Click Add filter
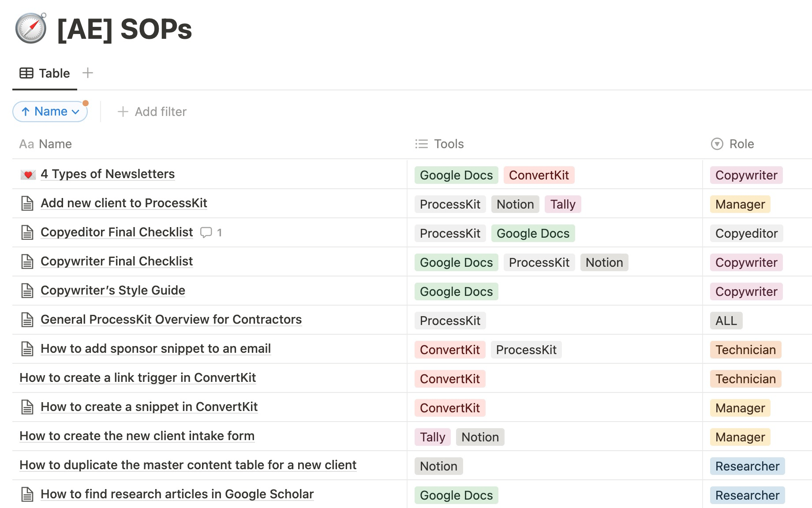Viewport: 812px width, 508px height. pos(152,112)
